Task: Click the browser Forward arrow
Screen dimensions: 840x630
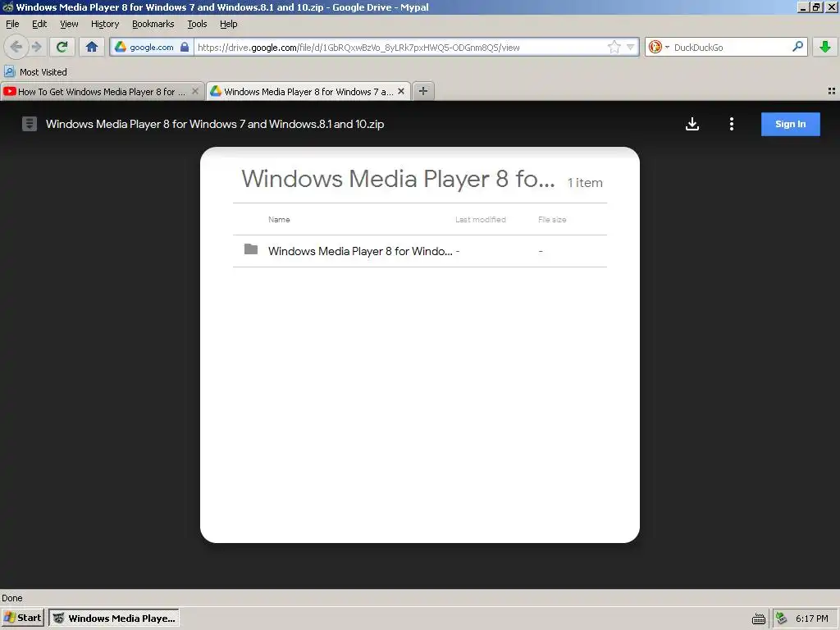Action: coord(36,47)
